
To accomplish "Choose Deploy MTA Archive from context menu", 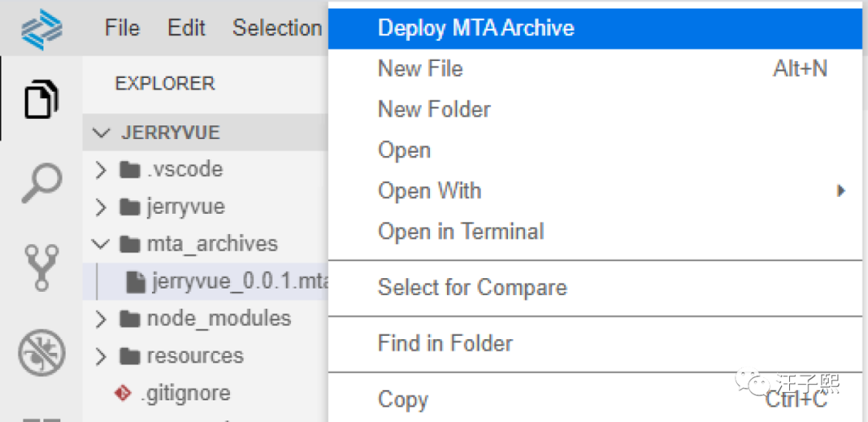I will pos(476,28).
